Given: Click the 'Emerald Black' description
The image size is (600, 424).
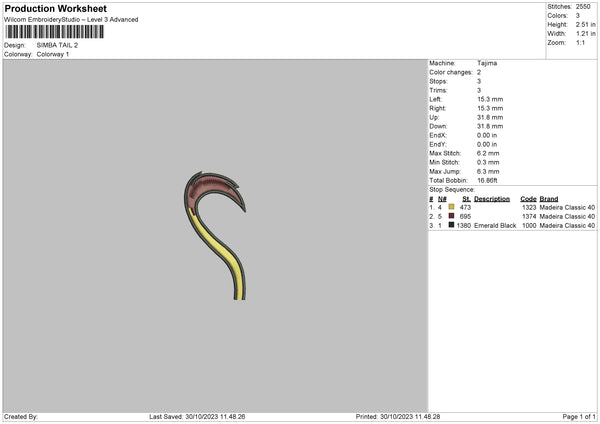Looking at the screenshot, I should pos(495,225).
